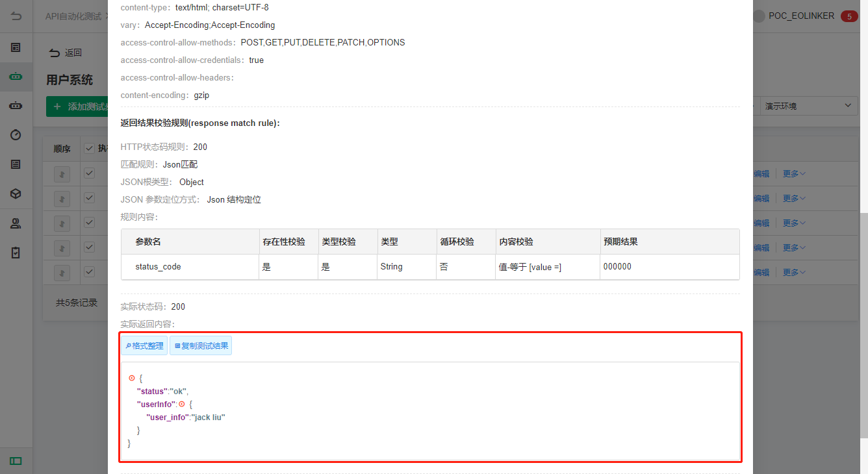The width and height of the screenshot is (868, 474).
Task: Click the 复制测试结果 copy result button
Action: click(x=201, y=346)
